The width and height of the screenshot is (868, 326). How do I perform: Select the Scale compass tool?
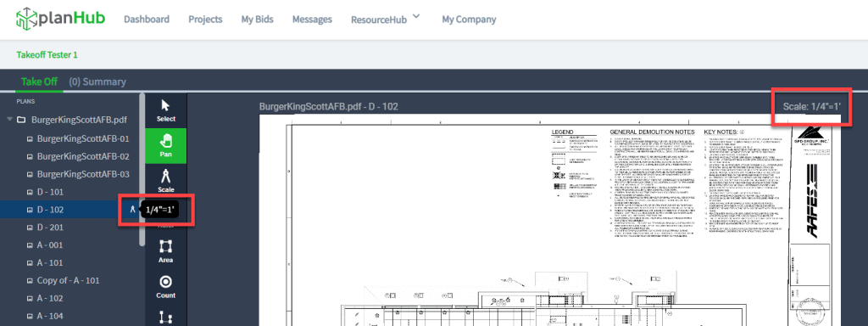coord(165,182)
